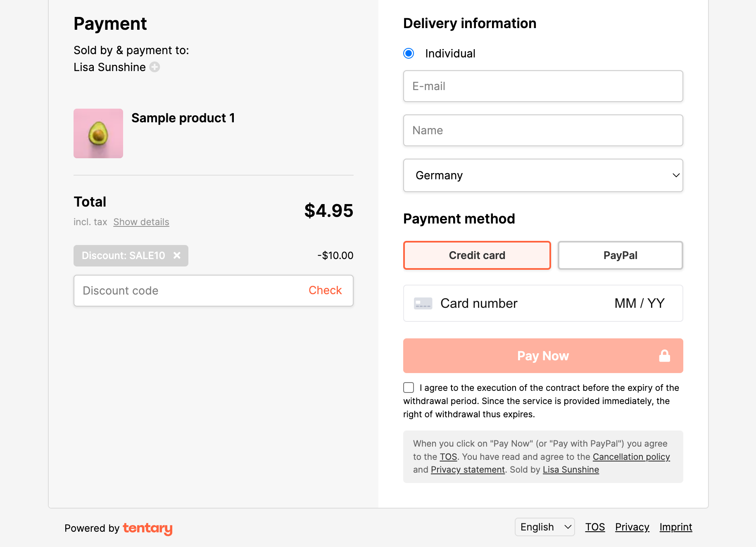Click the lock icon on Pay Now
Image resolution: width=756 pixels, height=547 pixels.
[664, 356]
